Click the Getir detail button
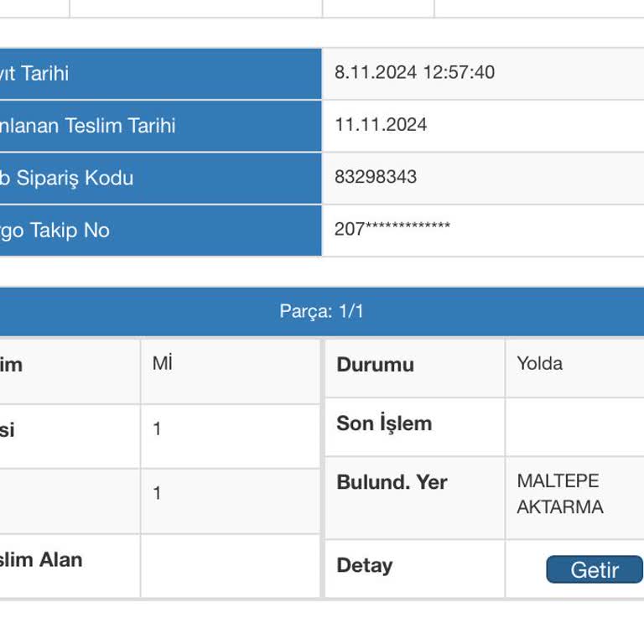 tap(595, 569)
